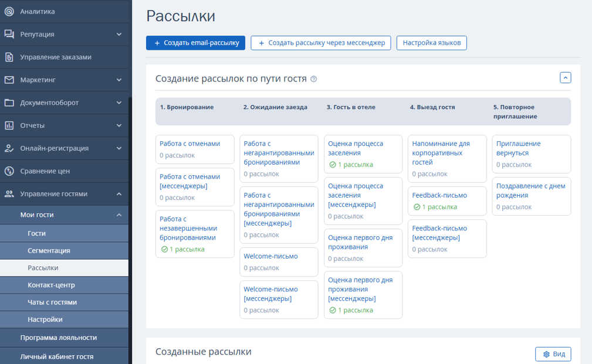Click help icon next to guest journey heading
Viewport: 592px width, 364px height.
[314, 79]
